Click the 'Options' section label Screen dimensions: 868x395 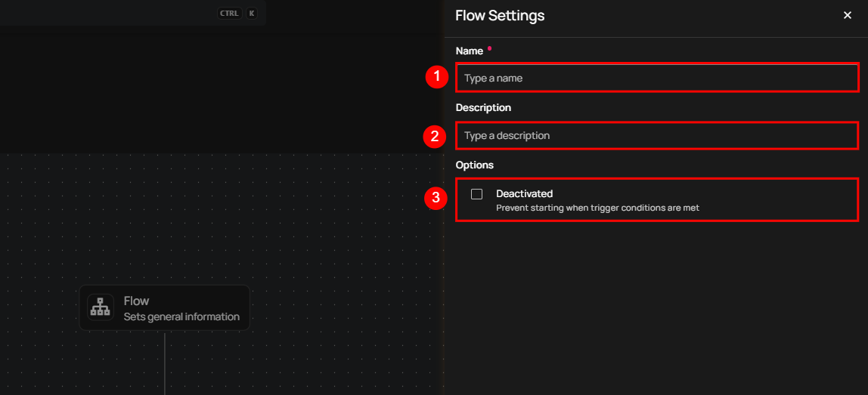[474, 165]
